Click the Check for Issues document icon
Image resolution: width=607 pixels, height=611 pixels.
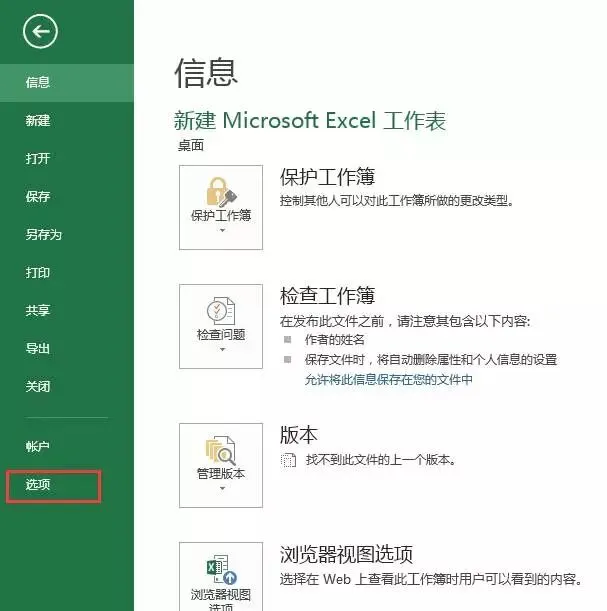pyautogui.click(x=221, y=311)
